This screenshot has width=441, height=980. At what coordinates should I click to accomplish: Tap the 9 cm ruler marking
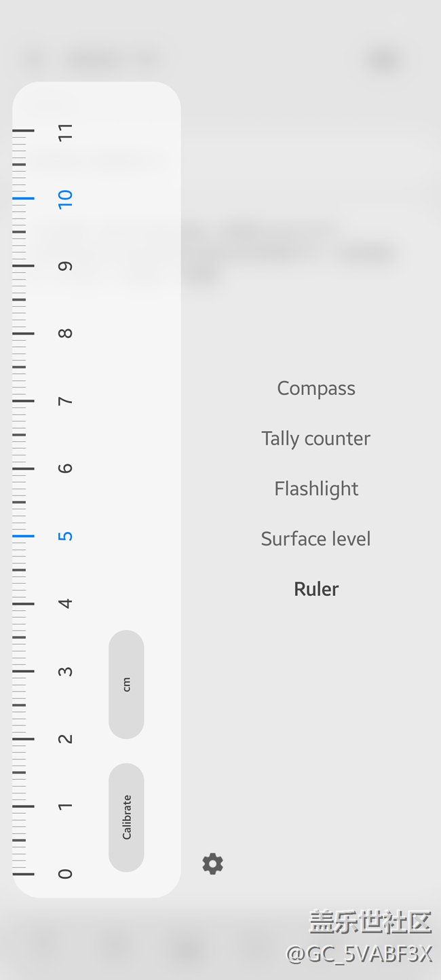click(x=65, y=266)
